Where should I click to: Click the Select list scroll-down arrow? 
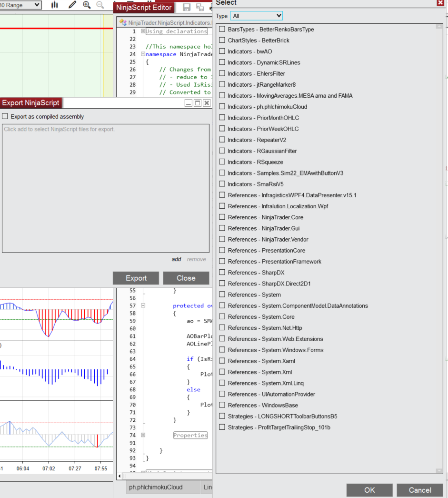click(439, 471)
